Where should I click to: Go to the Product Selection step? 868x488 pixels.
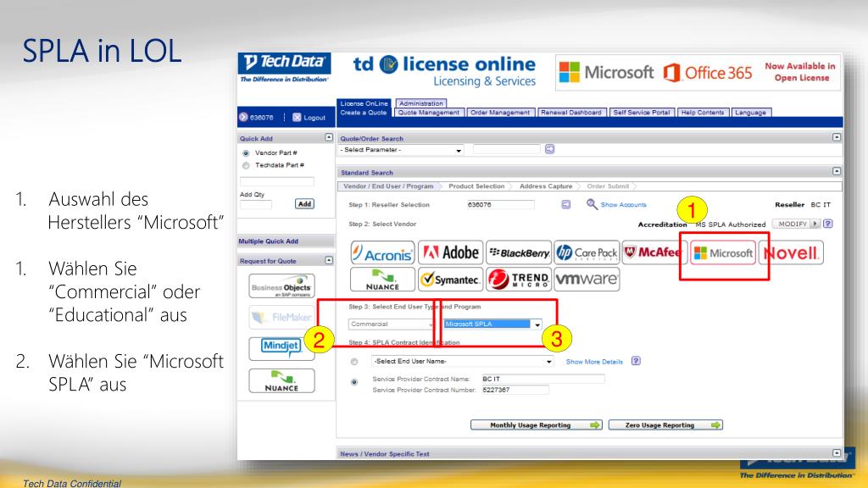(476, 186)
